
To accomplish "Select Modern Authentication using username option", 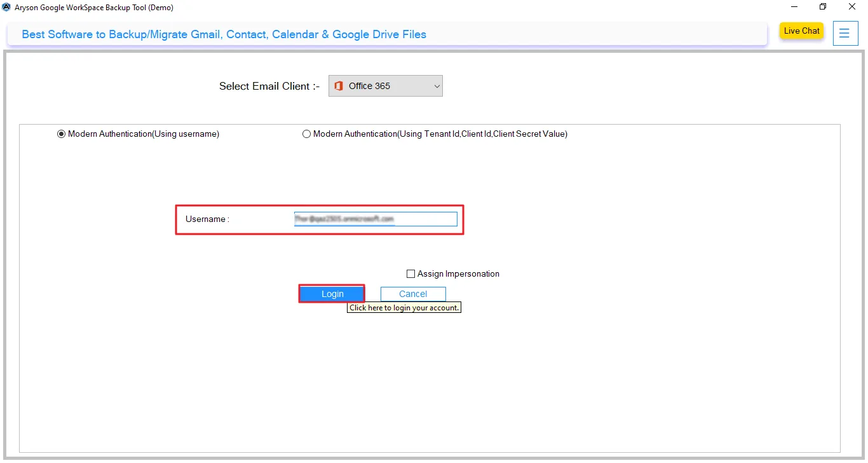I will pyautogui.click(x=62, y=134).
